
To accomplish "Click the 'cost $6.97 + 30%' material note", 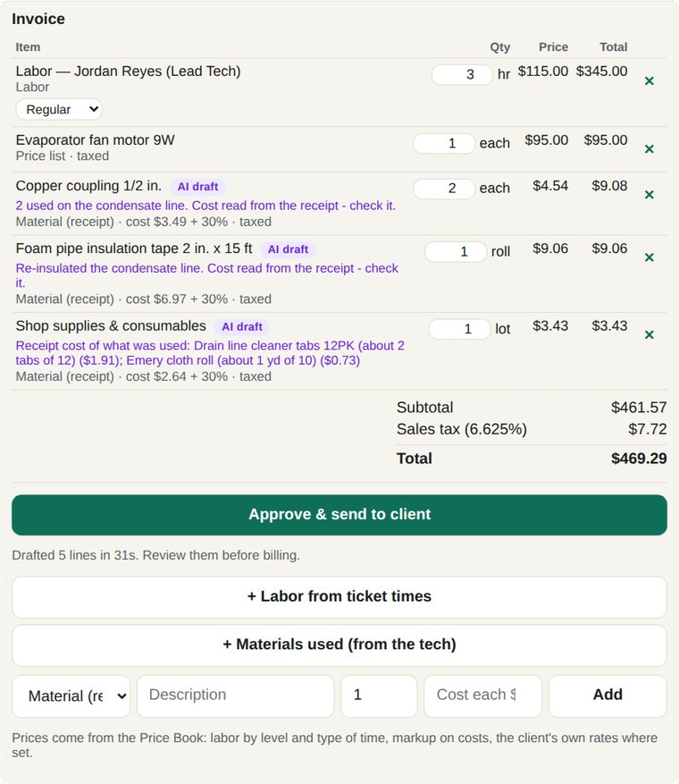I will coord(177,299).
